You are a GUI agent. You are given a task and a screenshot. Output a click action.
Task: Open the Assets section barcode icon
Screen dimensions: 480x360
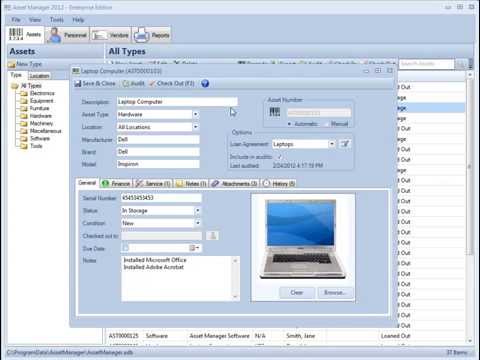(x=16, y=34)
